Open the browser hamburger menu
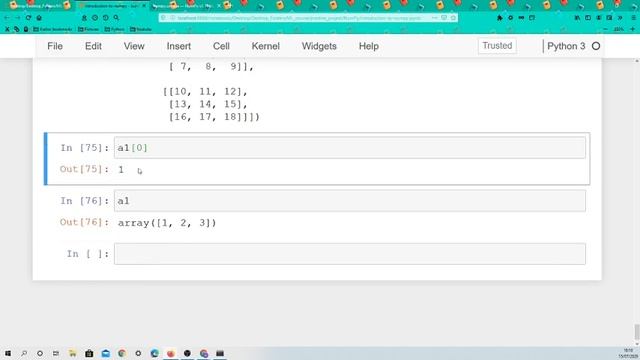This screenshot has height=360, width=640. click(633, 18)
